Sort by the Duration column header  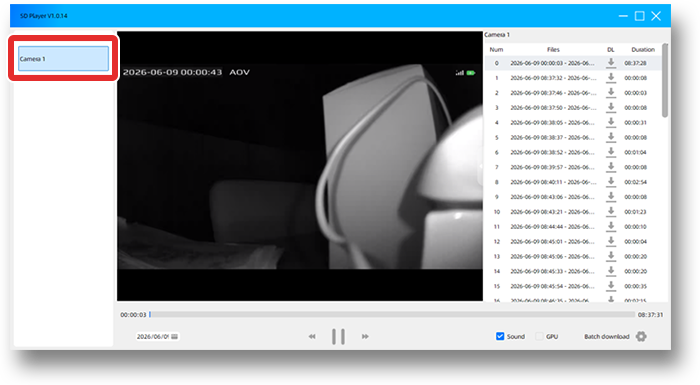point(643,50)
